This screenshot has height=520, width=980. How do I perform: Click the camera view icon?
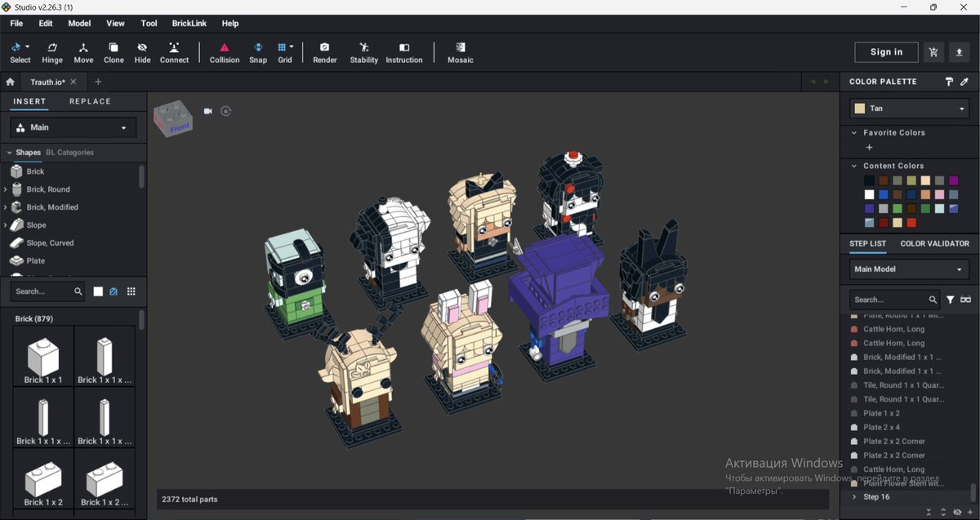coord(208,111)
